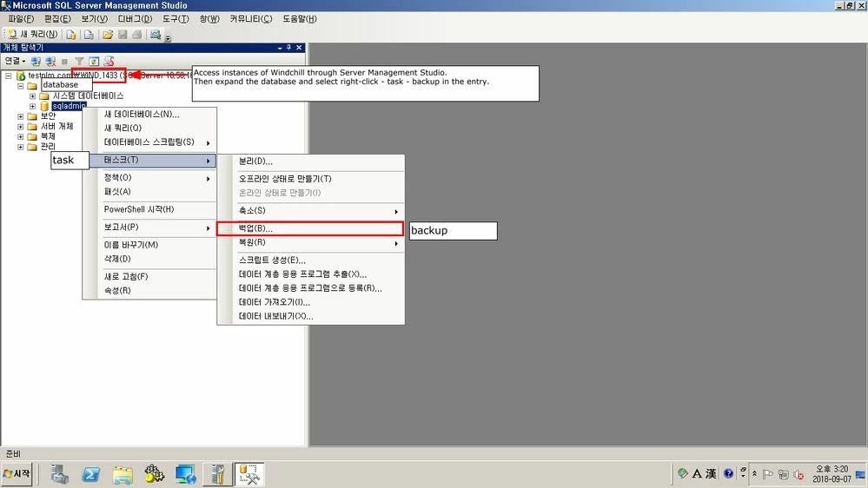The image size is (868, 488).
Task: Click the Database Engine Query icon in toolbar
Action: tap(71, 35)
